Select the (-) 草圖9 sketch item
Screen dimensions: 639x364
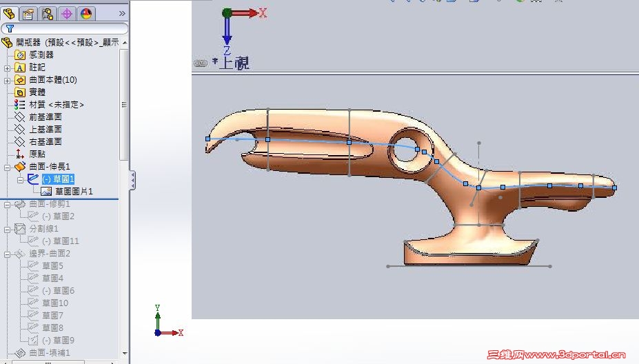[58, 340]
